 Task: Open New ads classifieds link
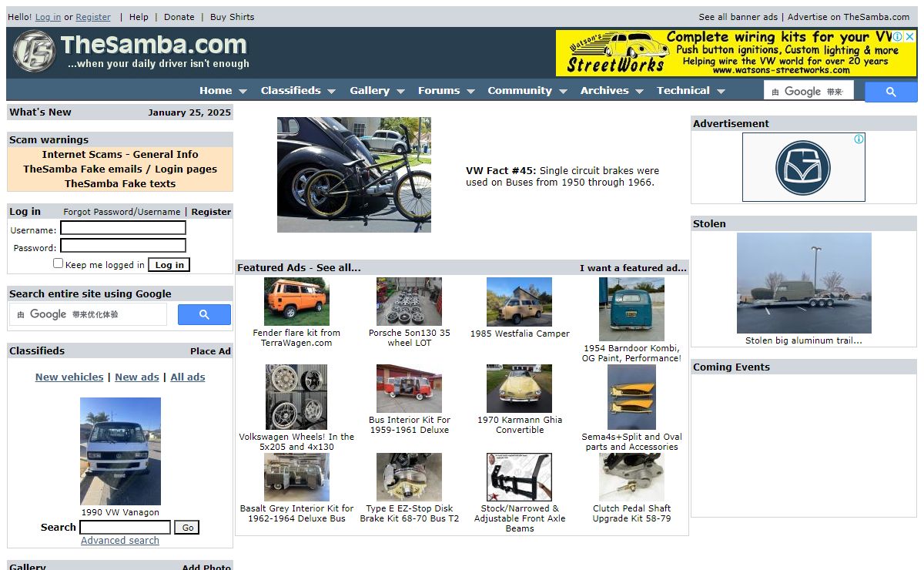tap(137, 377)
